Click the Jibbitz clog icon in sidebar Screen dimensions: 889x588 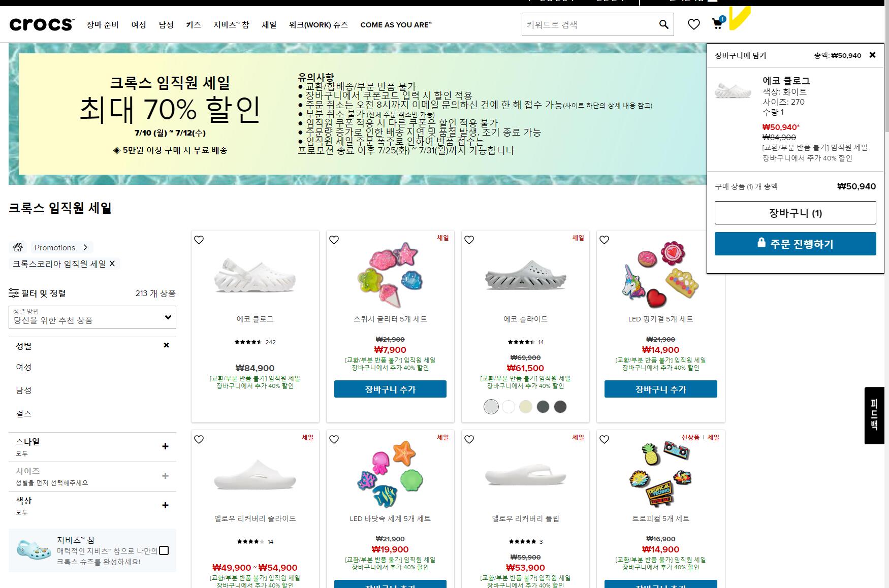pyautogui.click(x=34, y=550)
